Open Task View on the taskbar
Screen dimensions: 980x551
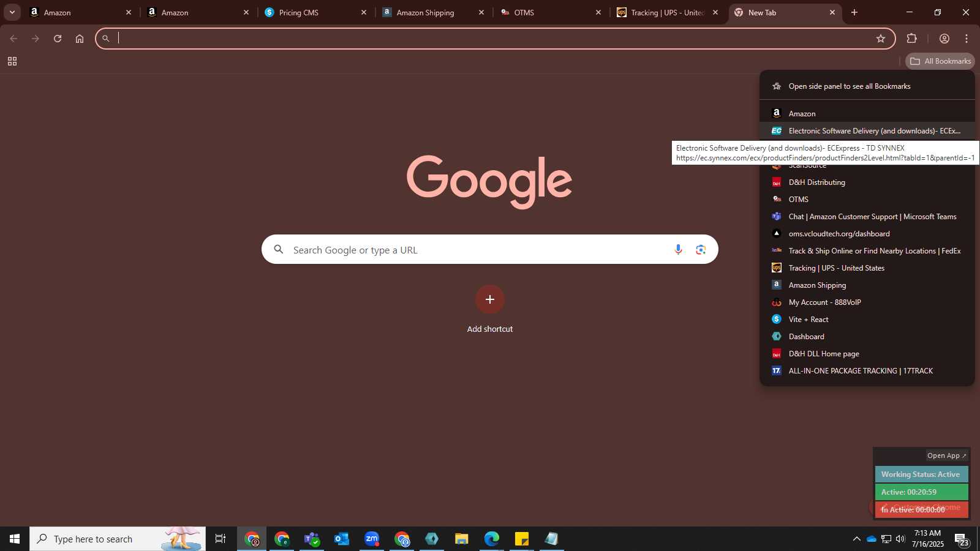tap(221, 539)
